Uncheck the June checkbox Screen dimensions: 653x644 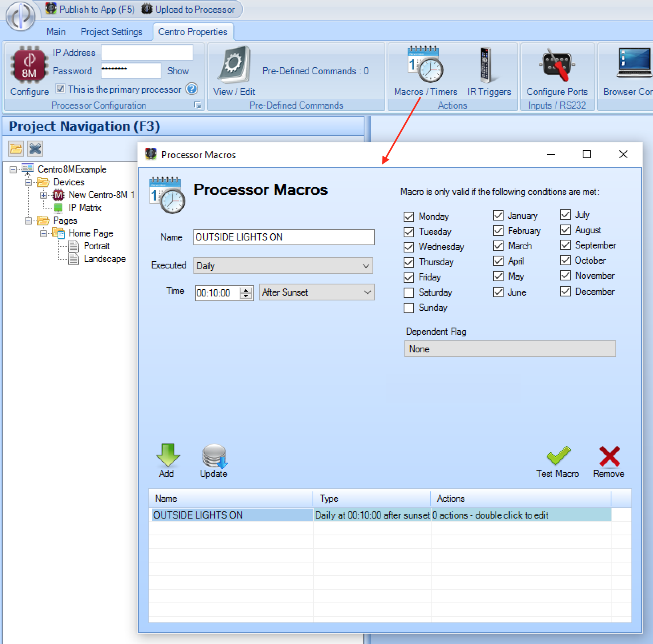click(498, 292)
